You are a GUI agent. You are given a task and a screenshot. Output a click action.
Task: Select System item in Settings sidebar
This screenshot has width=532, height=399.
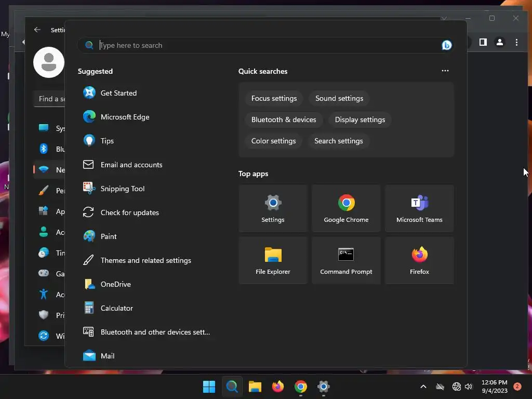tap(49, 128)
